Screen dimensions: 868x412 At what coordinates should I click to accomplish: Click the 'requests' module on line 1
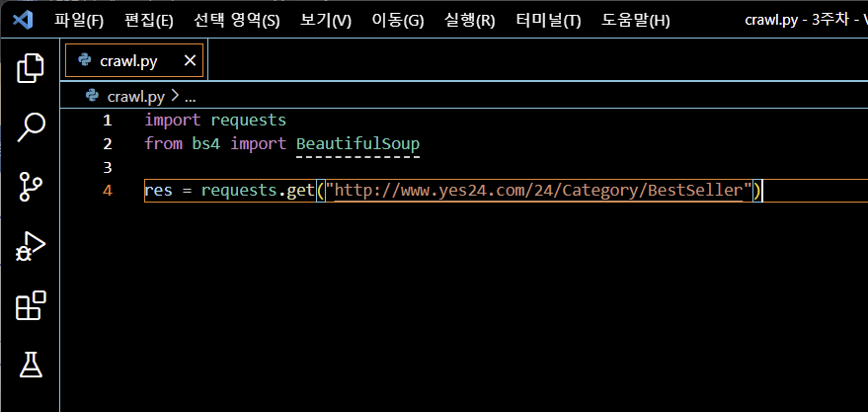(x=249, y=121)
